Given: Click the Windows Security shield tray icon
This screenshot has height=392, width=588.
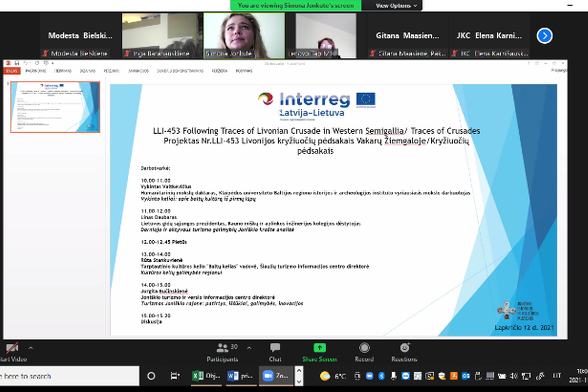Looking at the screenshot, I should coord(442,376).
